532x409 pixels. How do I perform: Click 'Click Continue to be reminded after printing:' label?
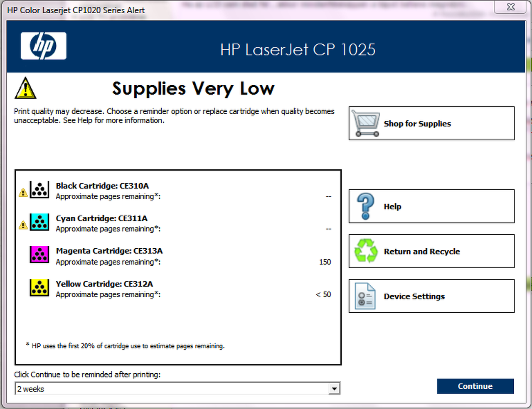(87, 375)
